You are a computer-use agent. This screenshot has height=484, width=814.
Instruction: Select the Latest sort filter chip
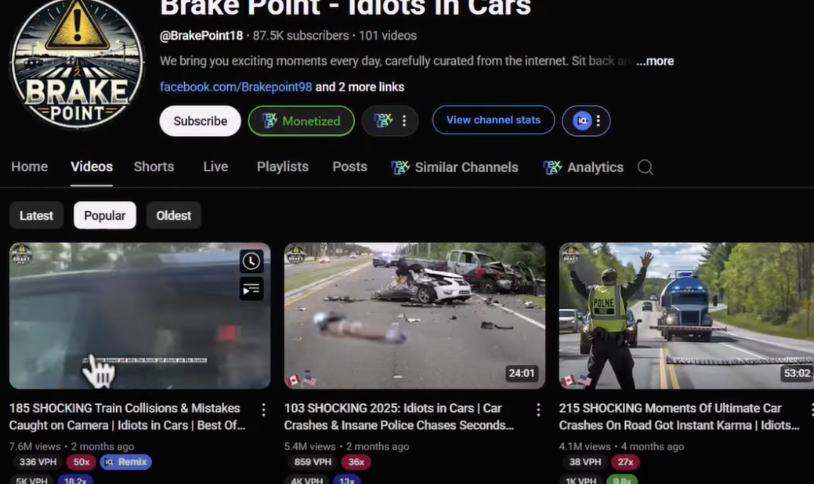click(x=37, y=215)
